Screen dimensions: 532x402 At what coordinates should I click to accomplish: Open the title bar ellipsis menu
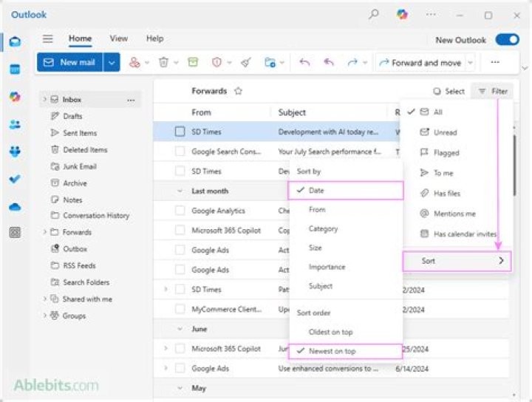coord(431,15)
